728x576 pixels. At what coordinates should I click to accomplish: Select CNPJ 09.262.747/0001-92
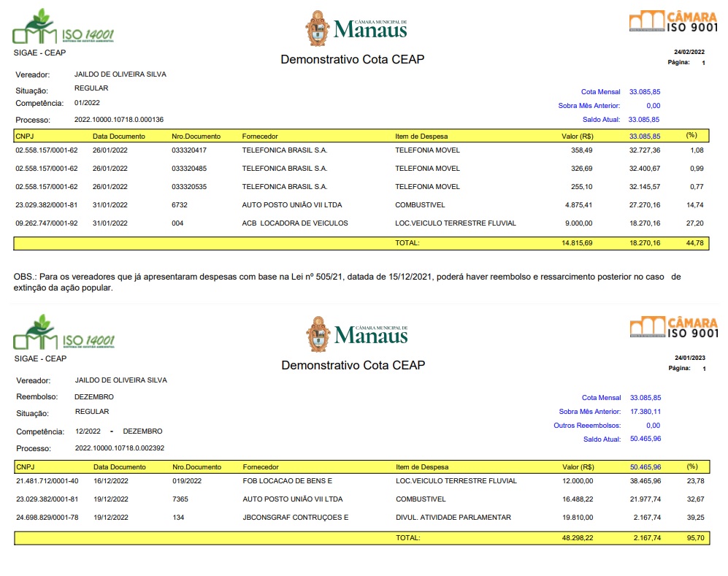coord(47,223)
